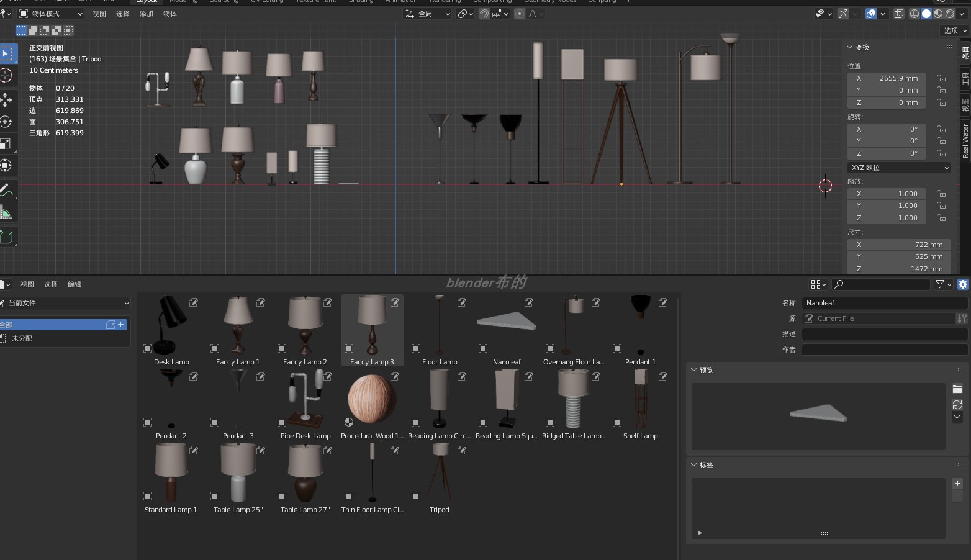Regenerate asset preview refresh icon
Viewport: 971px width, 560px height.
(957, 404)
